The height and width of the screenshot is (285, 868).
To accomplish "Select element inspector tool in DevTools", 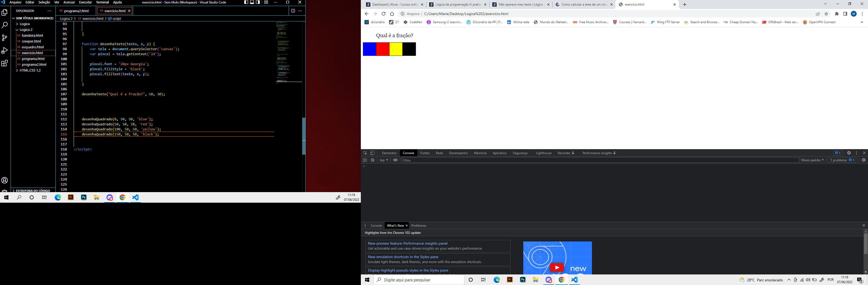I will point(365,153).
